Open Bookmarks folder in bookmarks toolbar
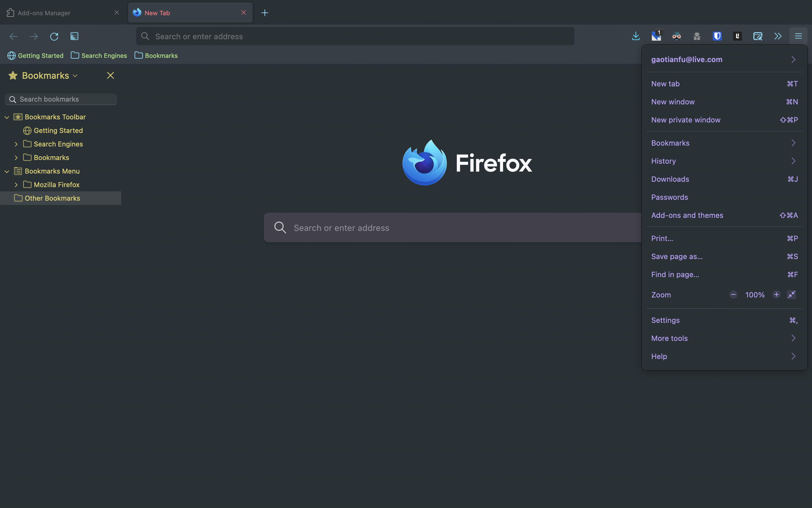This screenshot has width=812, height=508. [x=156, y=55]
